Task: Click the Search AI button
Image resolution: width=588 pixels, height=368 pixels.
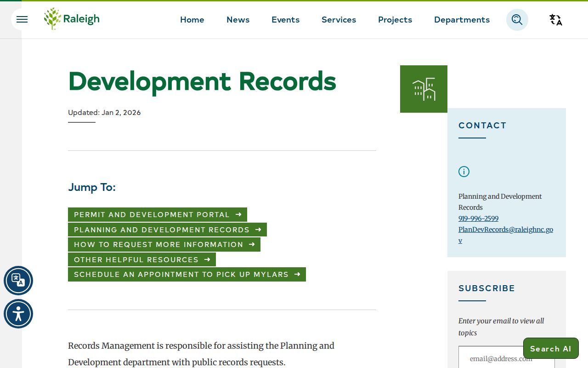Action: pos(551,348)
